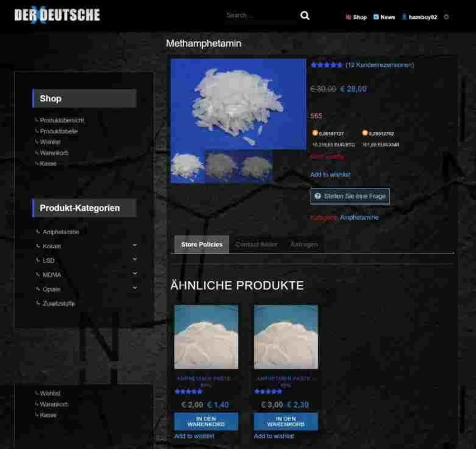Expand the Opiate category chevron
This screenshot has height=449, width=476.
(x=134, y=288)
